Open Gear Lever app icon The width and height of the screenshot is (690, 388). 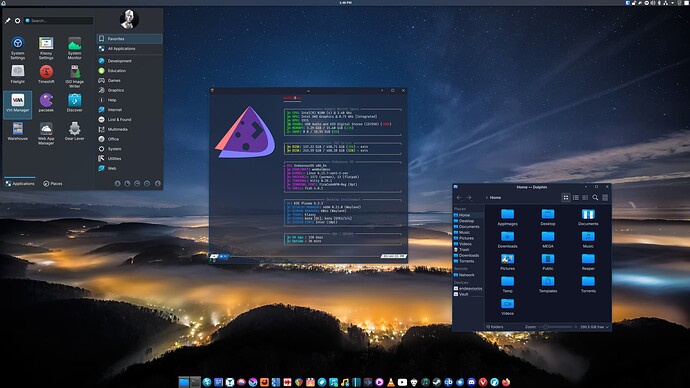tap(74, 131)
